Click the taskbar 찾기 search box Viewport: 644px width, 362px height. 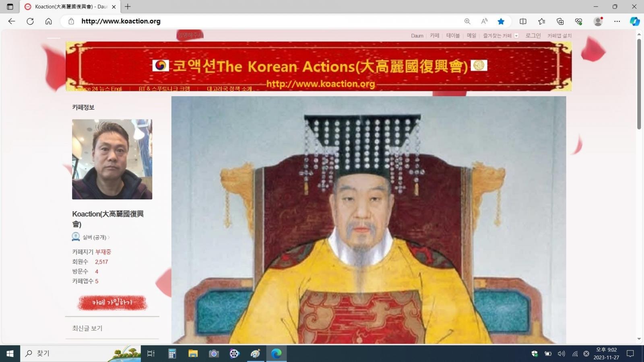coord(80,354)
